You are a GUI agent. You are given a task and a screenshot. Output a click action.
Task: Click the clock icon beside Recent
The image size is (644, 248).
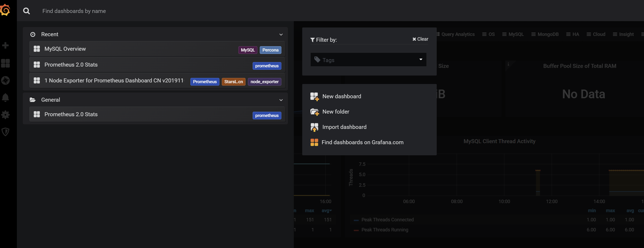[33, 34]
